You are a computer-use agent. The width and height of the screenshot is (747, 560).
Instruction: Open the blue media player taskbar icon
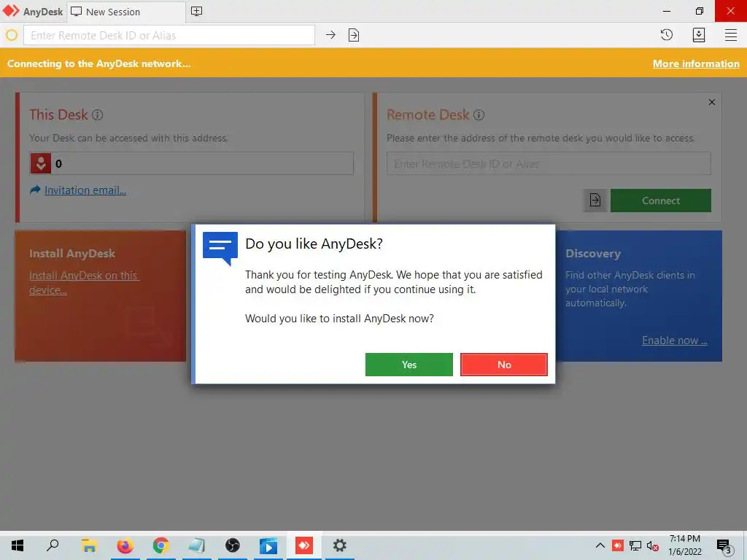[x=268, y=545]
